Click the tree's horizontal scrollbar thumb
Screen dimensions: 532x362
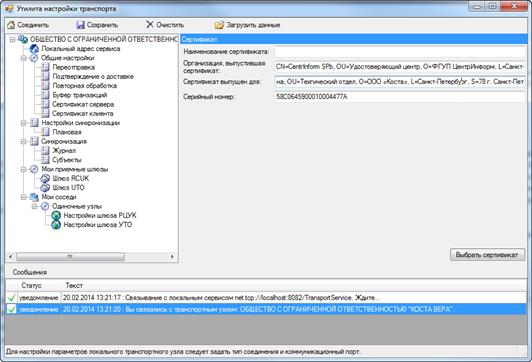[70, 257]
